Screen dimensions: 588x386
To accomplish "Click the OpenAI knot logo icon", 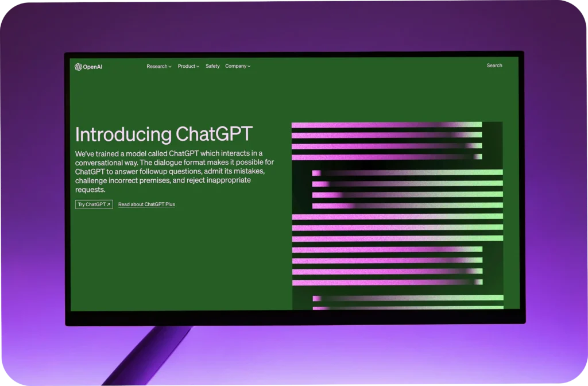I will click(78, 67).
